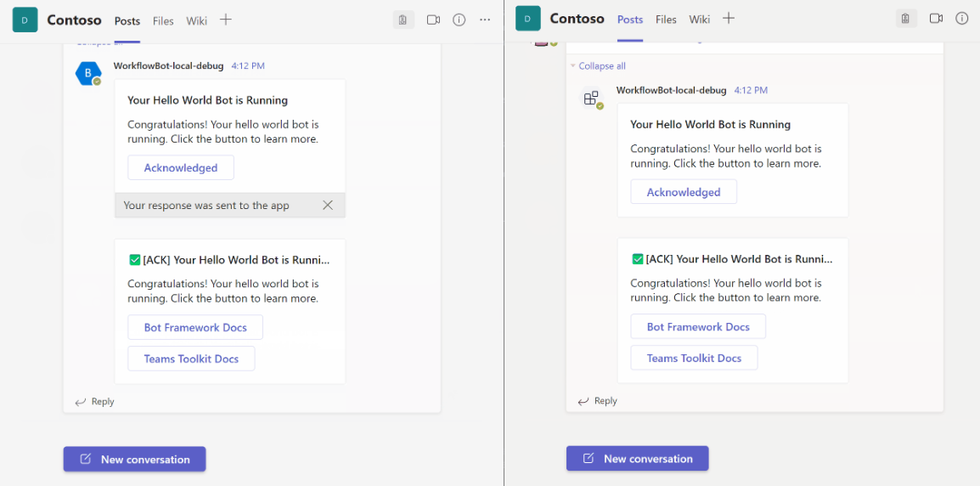This screenshot has width=980, height=486.
Task: Click the Contoso team avatar in the right window
Action: point(527,19)
